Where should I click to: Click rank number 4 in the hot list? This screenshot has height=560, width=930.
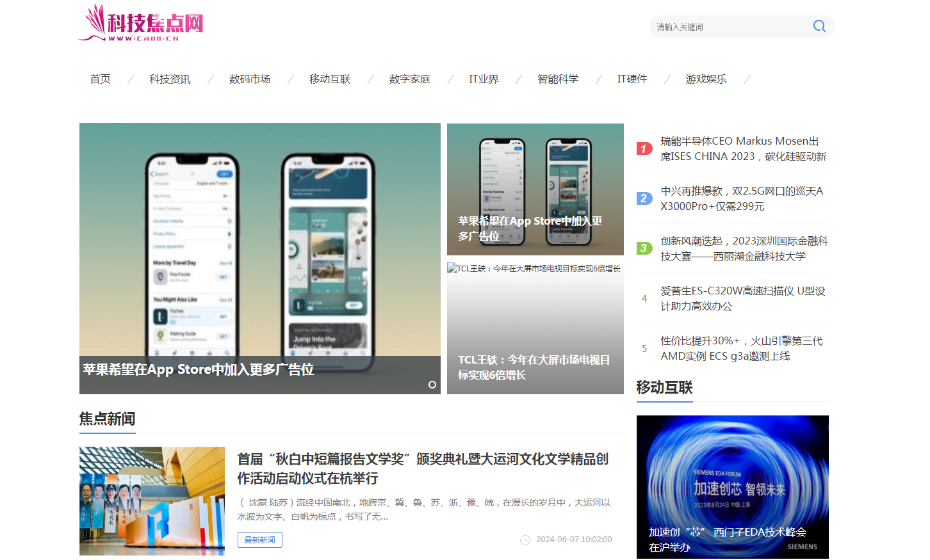[644, 298]
